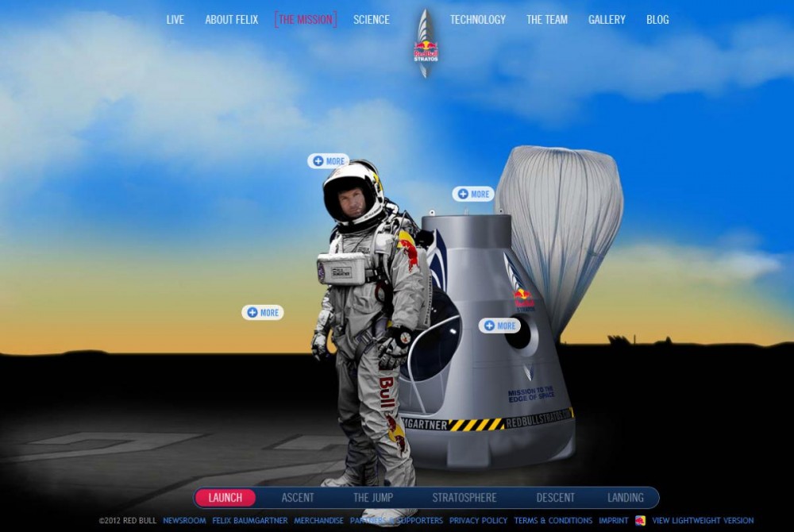Screen dimensions: 794x532
Task: Click Felix's helmet in the scene
Action: point(353,195)
